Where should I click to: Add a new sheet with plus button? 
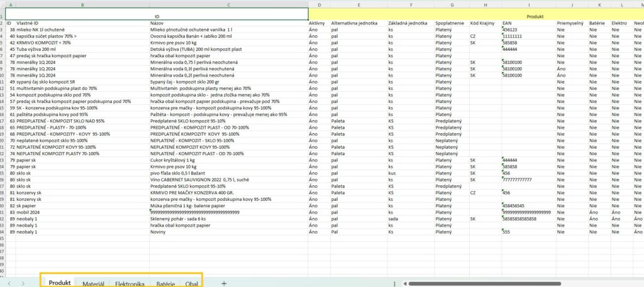[x=224, y=284]
